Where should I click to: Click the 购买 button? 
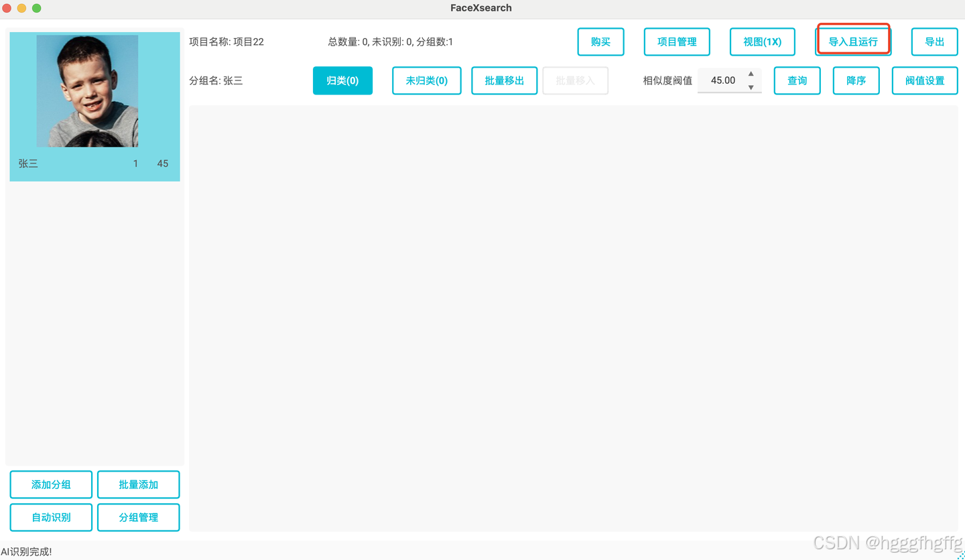click(x=600, y=42)
